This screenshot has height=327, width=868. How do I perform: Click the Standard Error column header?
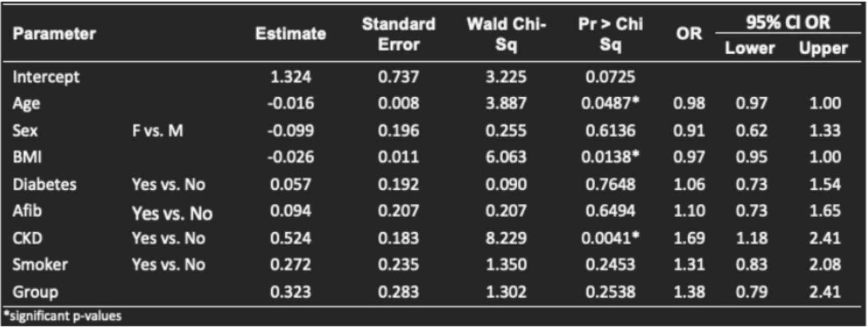point(398,34)
